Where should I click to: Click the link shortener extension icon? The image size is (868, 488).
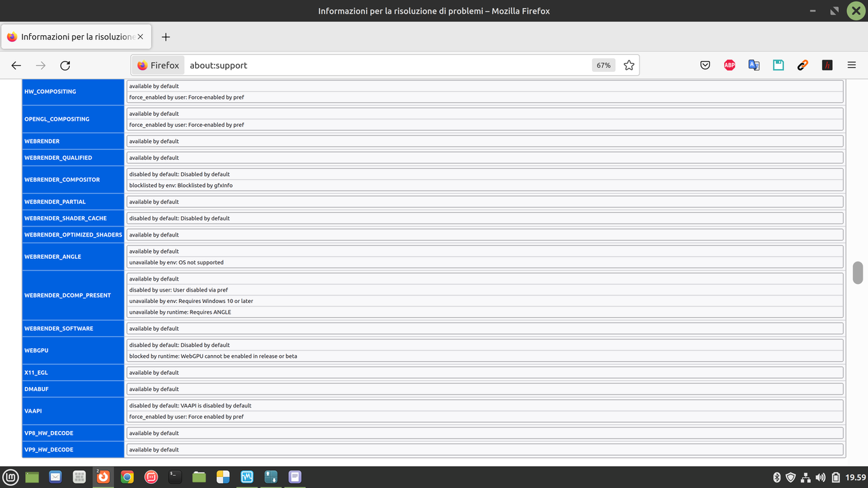pos(802,65)
